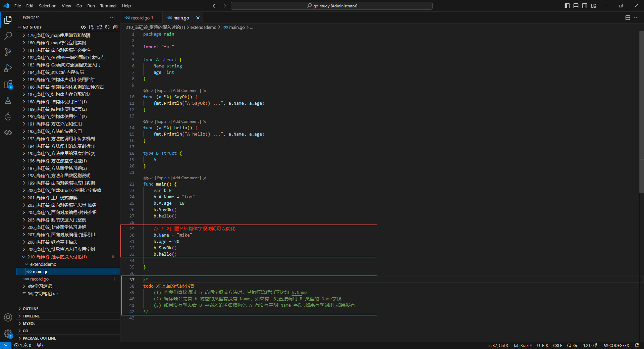Click the go_study command center search box
This screenshot has height=349, width=644.
[x=332, y=6]
